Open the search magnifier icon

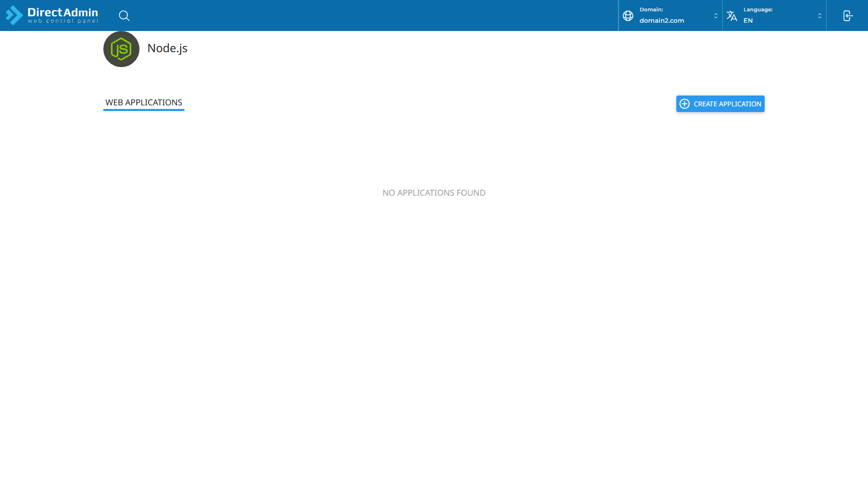click(x=124, y=15)
